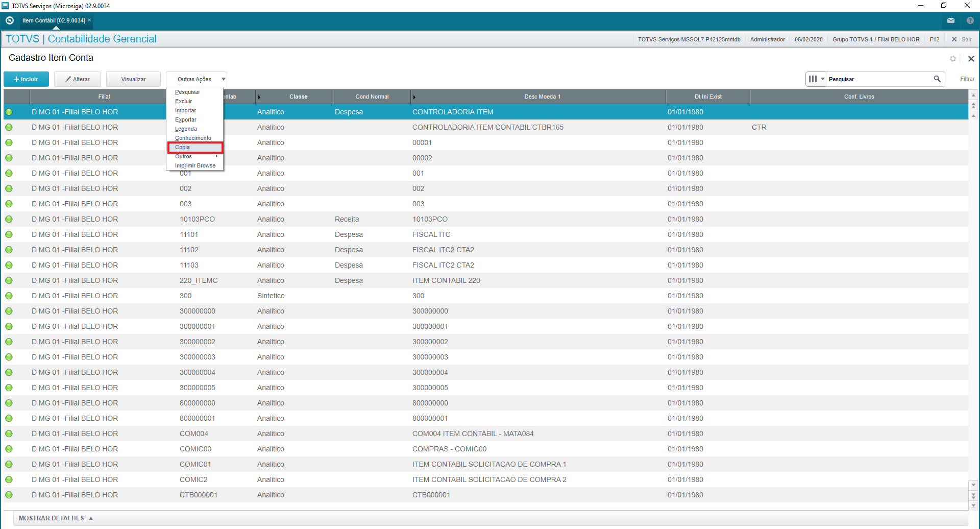Select the row with code 11102

tap(486, 250)
